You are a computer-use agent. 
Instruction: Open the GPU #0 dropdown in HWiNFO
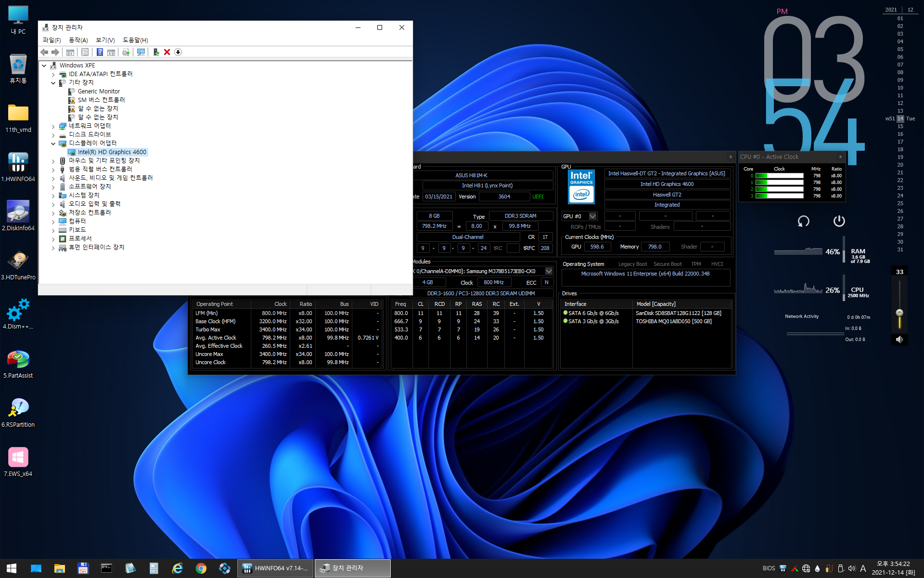pyautogui.click(x=593, y=216)
